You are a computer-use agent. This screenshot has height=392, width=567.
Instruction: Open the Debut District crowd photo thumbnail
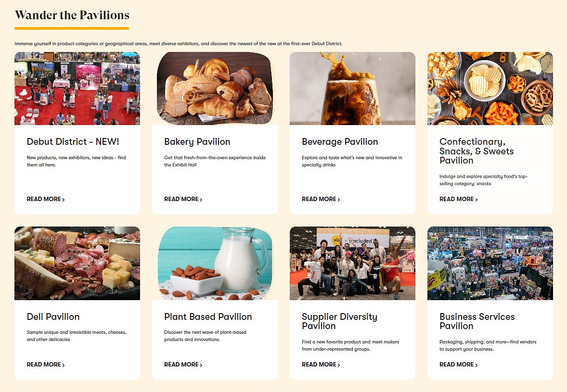pyautogui.click(x=77, y=89)
